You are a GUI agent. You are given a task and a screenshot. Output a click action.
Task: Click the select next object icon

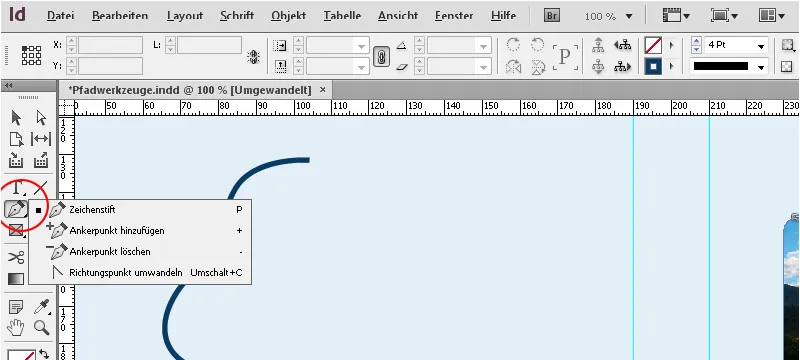point(622,66)
